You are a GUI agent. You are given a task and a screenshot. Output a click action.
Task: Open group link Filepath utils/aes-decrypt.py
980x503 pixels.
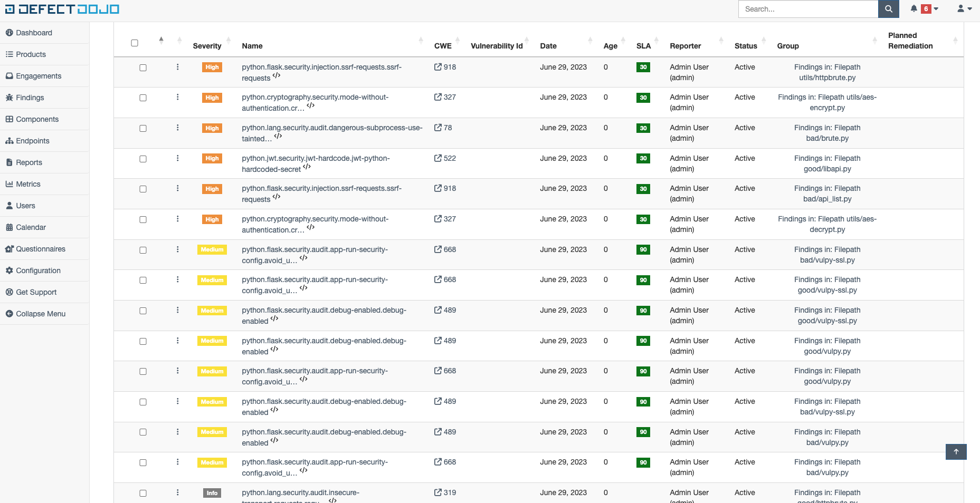[827, 224]
